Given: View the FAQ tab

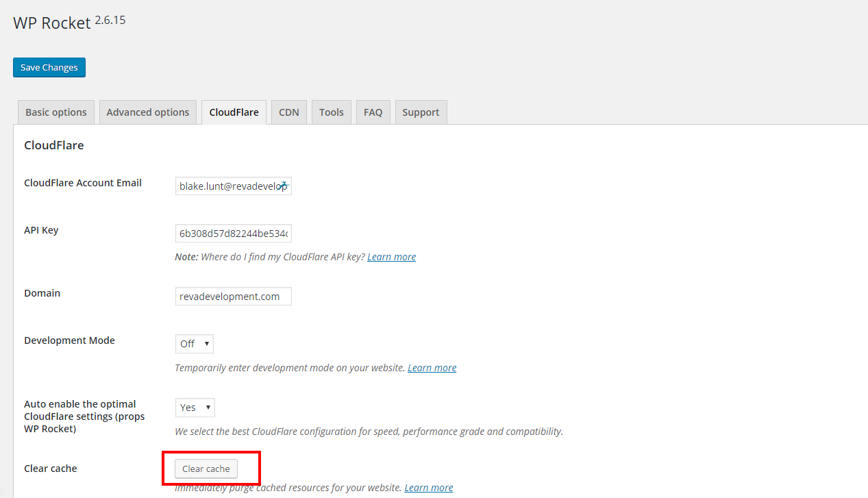Looking at the screenshot, I should click(x=373, y=112).
